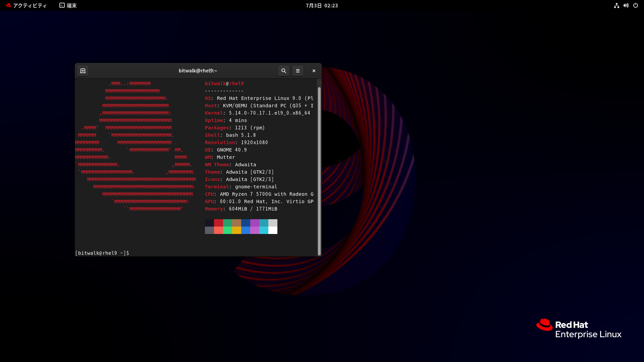Click the terminal icon beside 端末

tap(62, 5)
